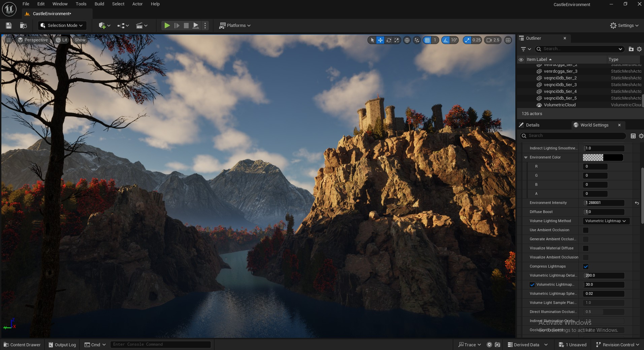Toggle visibility column eye in Outliner header
Viewport: 644px width, 350px height.
pyautogui.click(x=521, y=60)
